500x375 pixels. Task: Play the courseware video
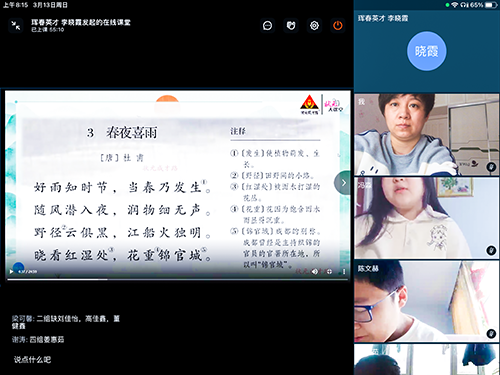click(11, 272)
